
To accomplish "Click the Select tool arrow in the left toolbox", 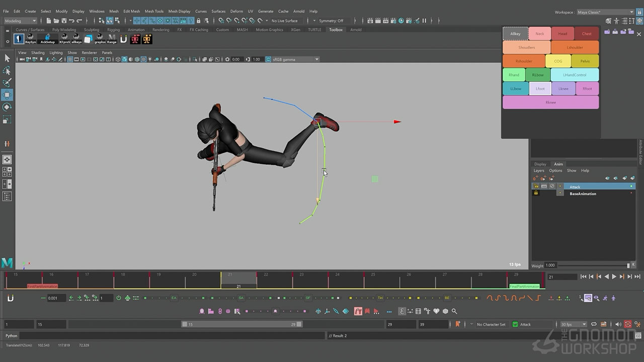I will 7,58.
